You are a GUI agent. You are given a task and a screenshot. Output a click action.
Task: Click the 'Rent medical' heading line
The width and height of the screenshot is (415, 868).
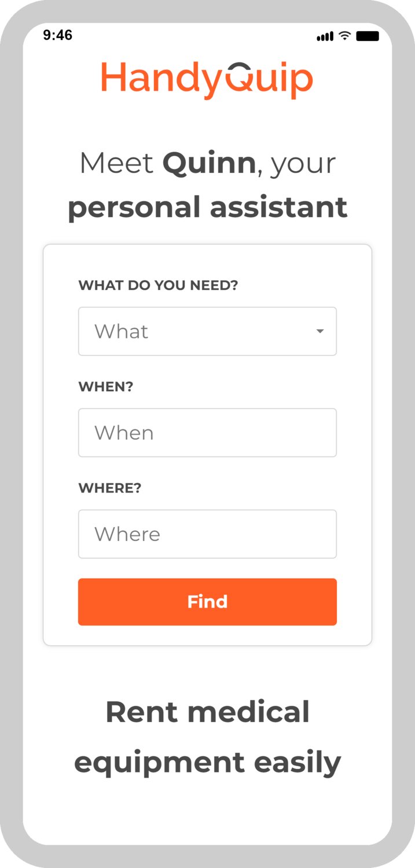tap(207, 712)
